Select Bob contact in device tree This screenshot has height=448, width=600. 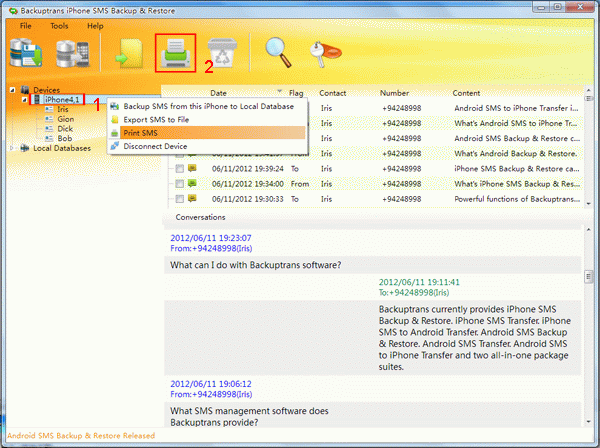[65, 138]
